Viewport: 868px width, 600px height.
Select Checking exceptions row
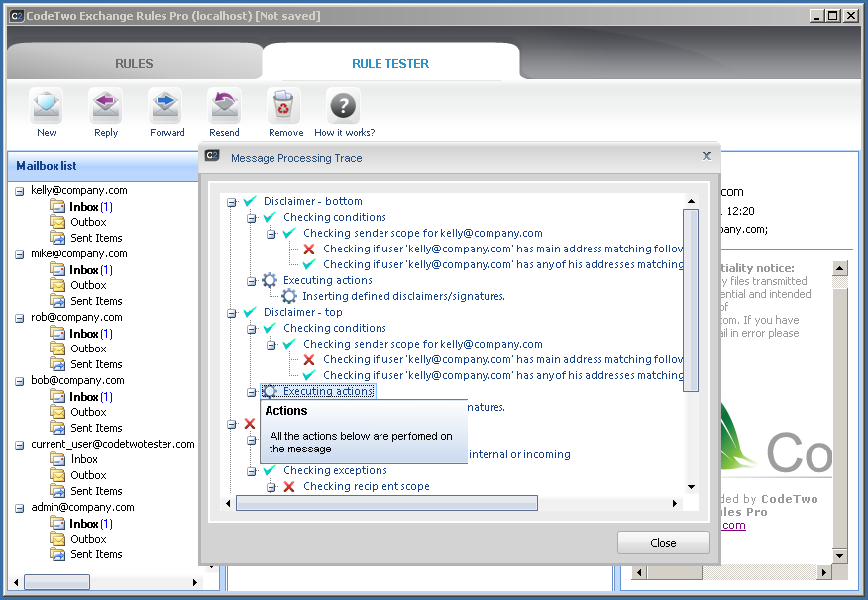click(x=336, y=470)
